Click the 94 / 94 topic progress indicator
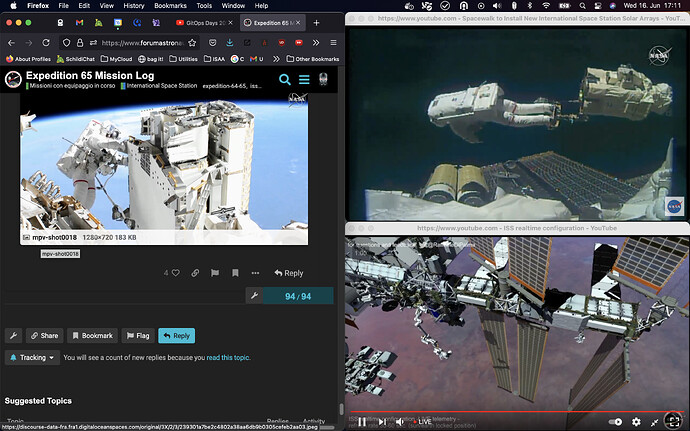690x431 pixels. pyautogui.click(x=298, y=296)
